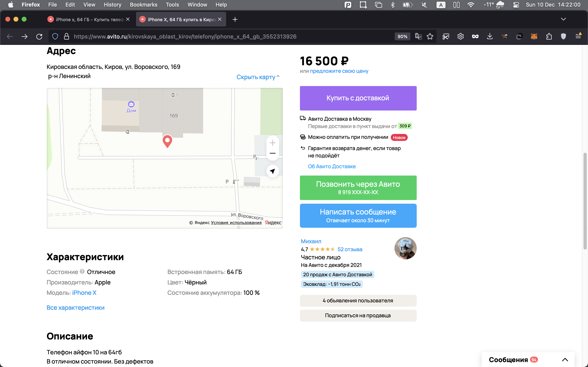Open the list all tabs dropdown

563,19
